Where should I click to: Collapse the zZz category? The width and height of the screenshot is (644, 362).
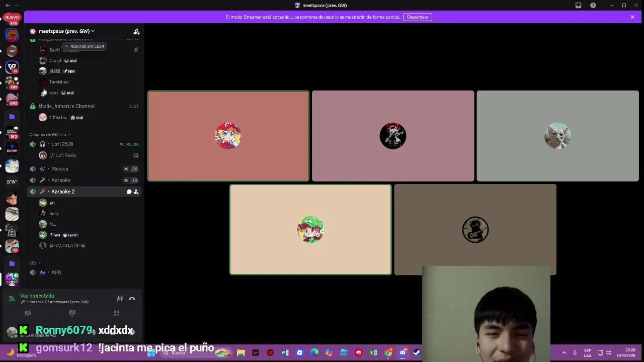click(35, 263)
